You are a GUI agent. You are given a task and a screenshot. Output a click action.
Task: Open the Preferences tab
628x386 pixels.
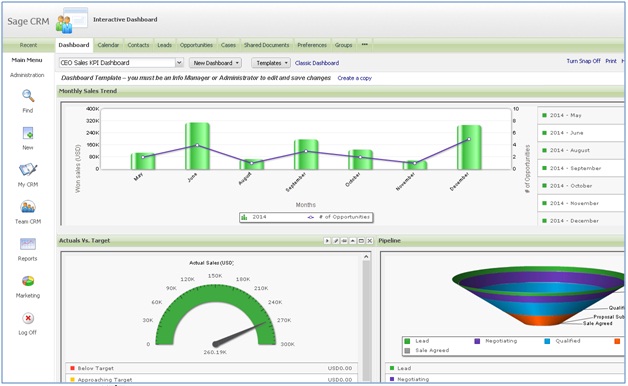pyautogui.click(x=312, y=45)
